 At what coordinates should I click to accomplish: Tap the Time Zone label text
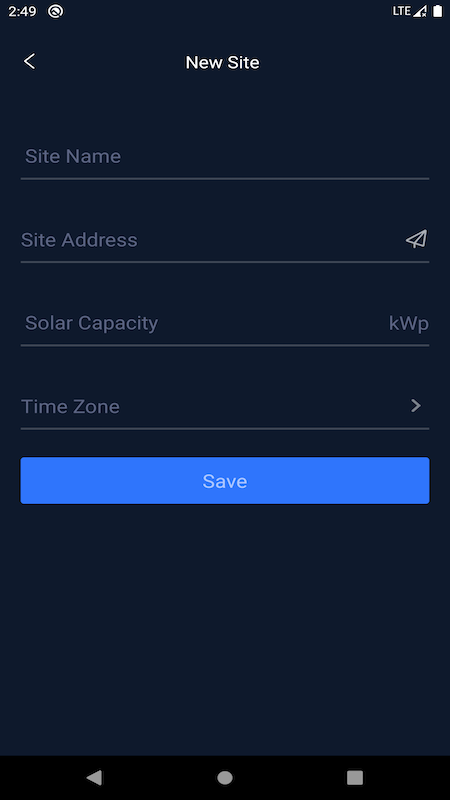pos(70,407)
